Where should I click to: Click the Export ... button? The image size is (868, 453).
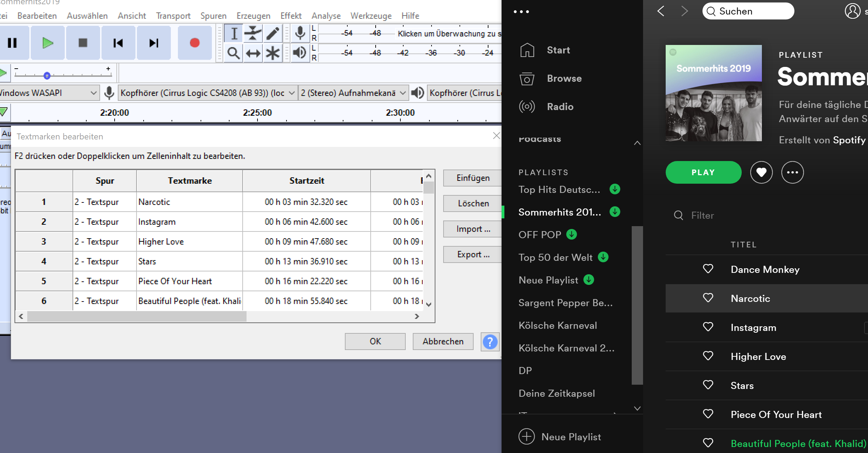pos(473,254)
